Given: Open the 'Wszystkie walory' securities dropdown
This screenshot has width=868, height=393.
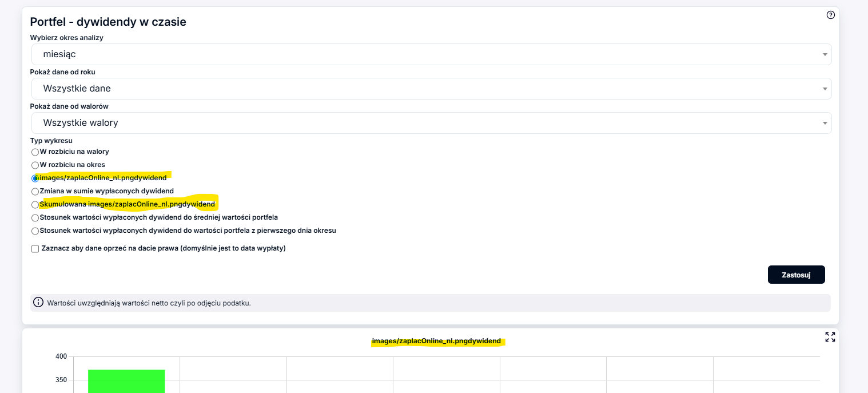Looking at the screenshot, I should (x=431, y=123).
